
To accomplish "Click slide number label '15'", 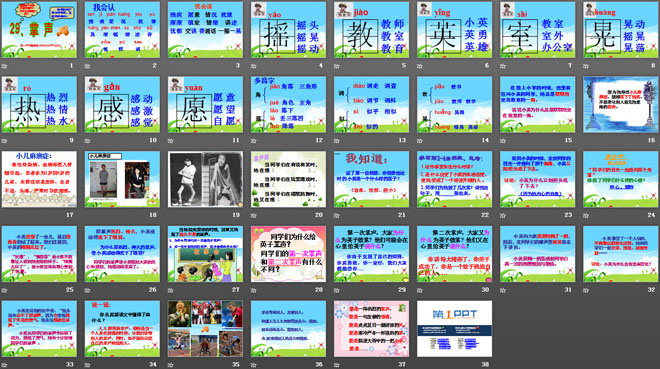I will [568, 140].
